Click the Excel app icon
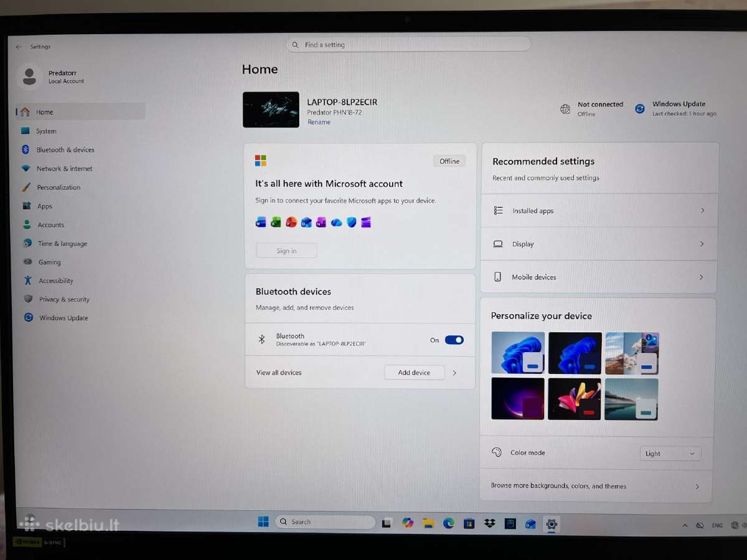747x560 pixels. click(276, 222)
